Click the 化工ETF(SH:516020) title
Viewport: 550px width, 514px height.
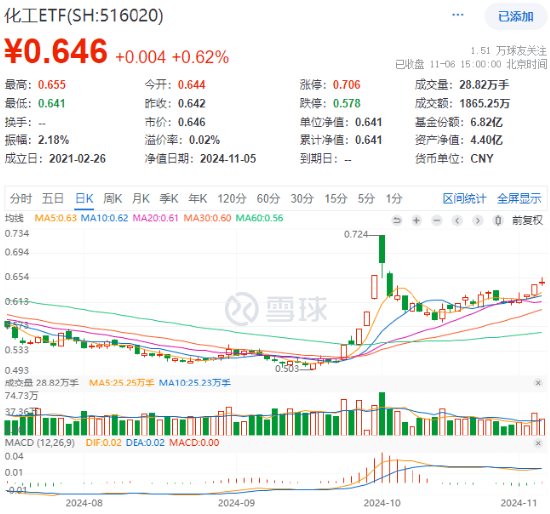[x=84, y=15]
